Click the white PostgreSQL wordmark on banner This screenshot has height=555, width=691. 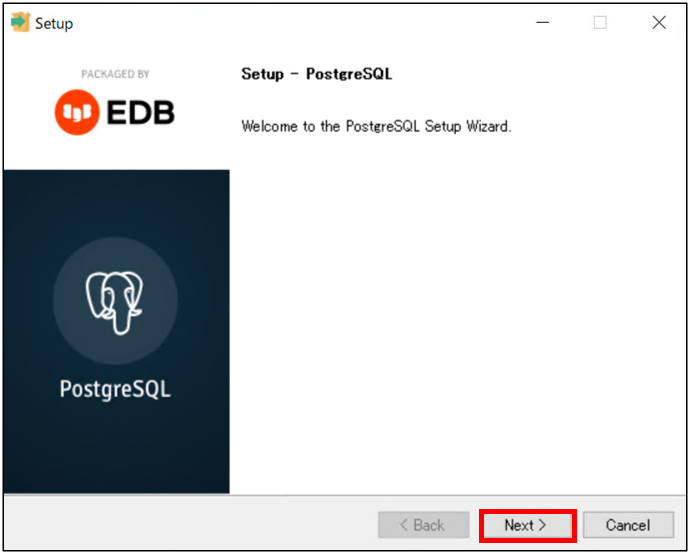115,389
